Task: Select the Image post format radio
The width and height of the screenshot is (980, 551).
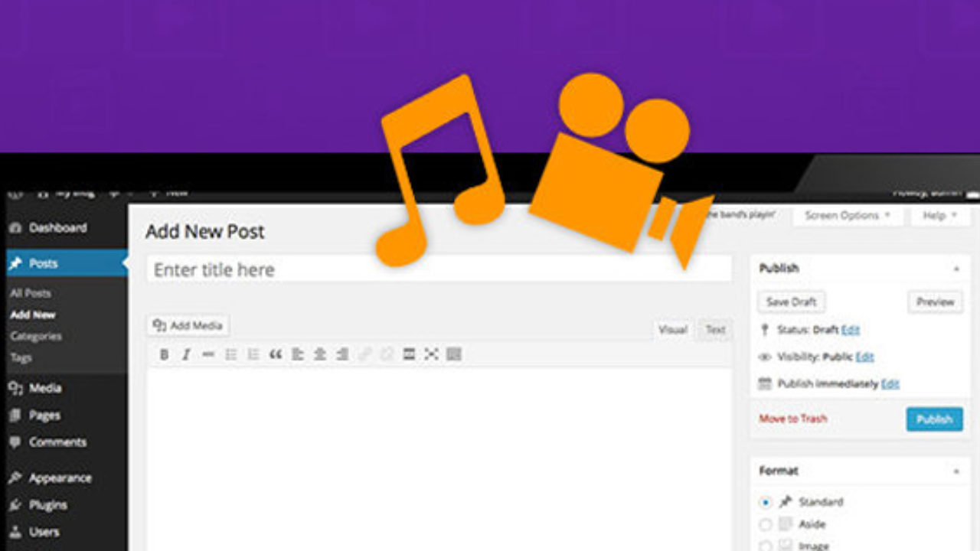Action: tap(765, 546)
